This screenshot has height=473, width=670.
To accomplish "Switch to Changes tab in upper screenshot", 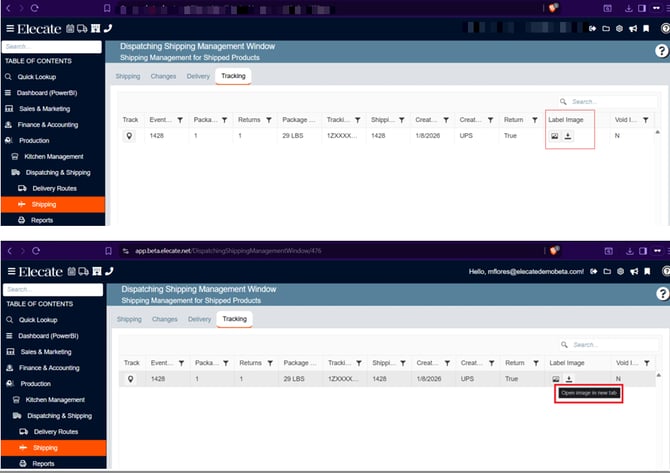I will (164, 76).
